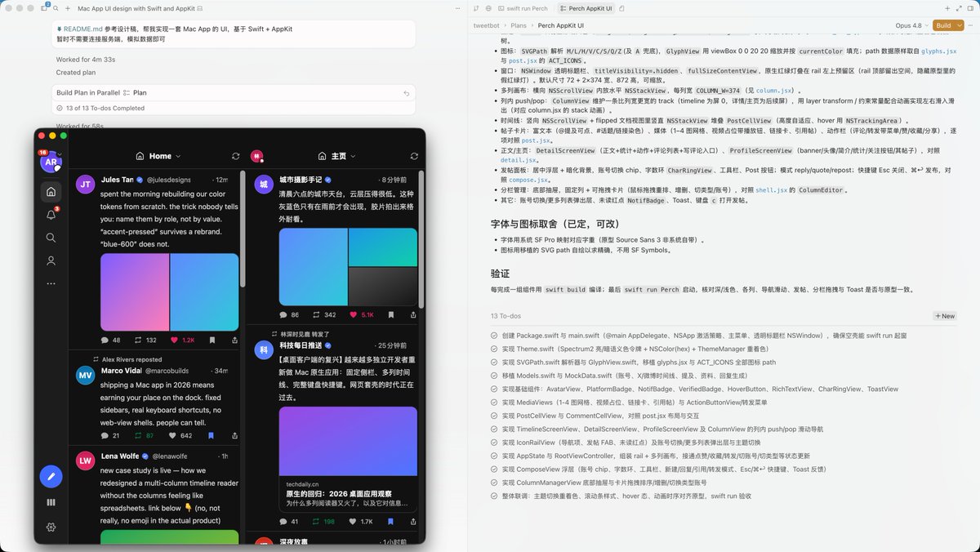Open README.md file link
The image size is (980, 552).
click(83, 29)
